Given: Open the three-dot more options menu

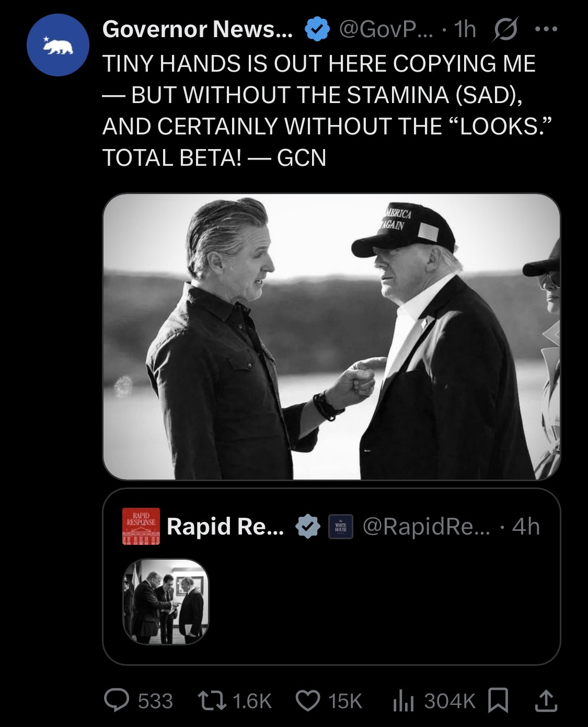Looking at the screenshot, I should click(546, 30).
